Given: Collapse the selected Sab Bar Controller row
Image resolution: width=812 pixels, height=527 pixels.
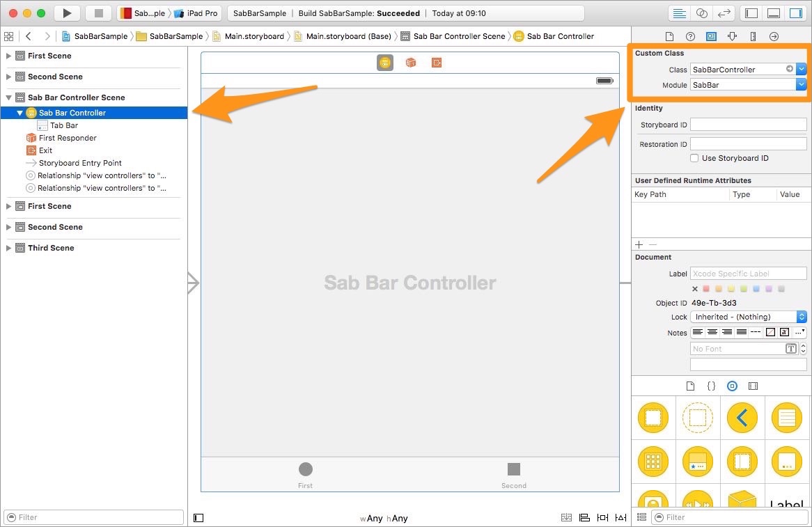Looking at the screenshot, I should pos(19,112).
